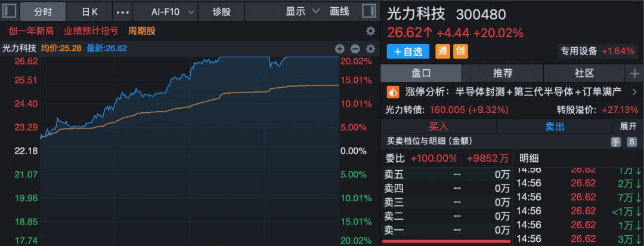Zoom in chart with plus icon
The height and width of the screenshot is (246, 644).
click(339, 49)
